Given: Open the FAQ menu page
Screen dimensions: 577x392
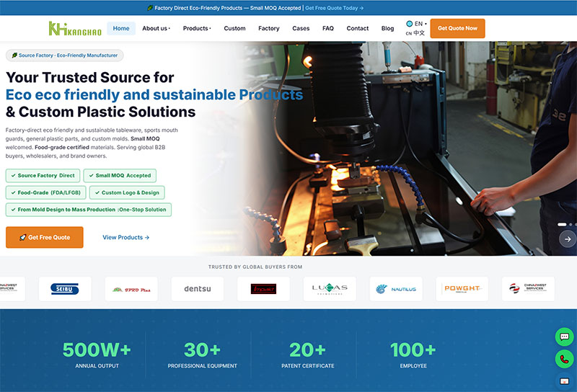Looking at the screenshot, I should coord(328,28).
